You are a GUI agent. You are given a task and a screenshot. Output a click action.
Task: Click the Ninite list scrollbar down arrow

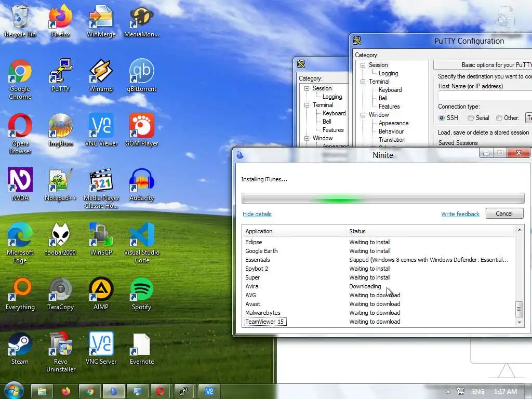(x=519, y=322)
